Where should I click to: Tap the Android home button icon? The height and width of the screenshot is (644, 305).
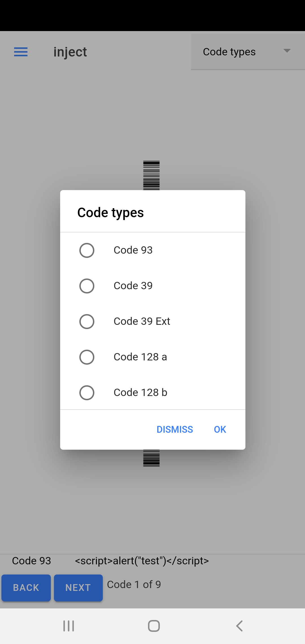[x=154, y=626]
